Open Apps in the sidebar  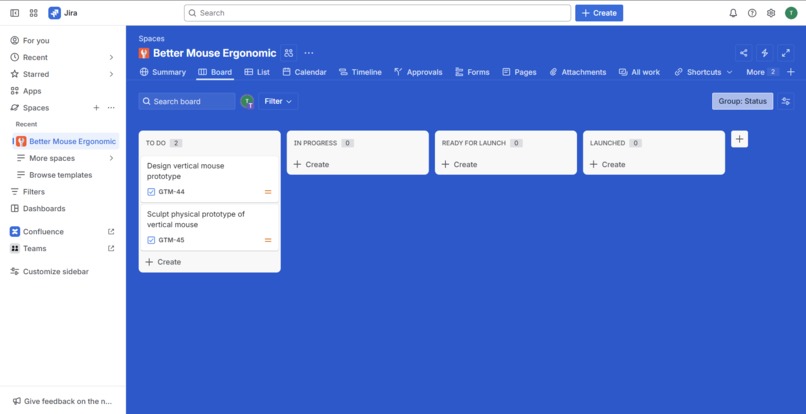point(62,91)
